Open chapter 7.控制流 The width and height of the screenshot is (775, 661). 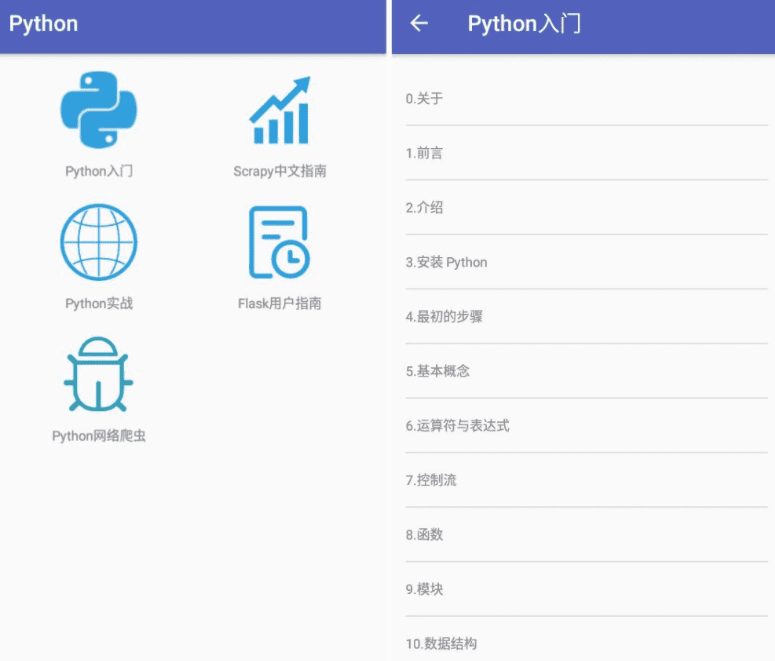(x=586, y=480)
